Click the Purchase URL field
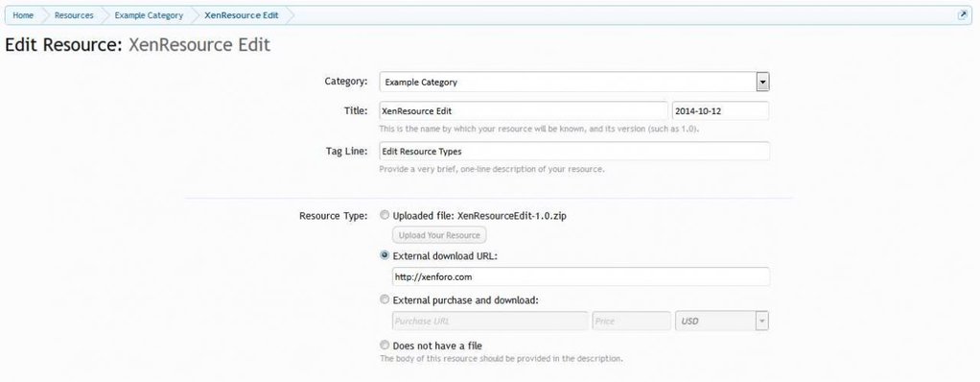The image size is (980, 382). tap(490, 321)
